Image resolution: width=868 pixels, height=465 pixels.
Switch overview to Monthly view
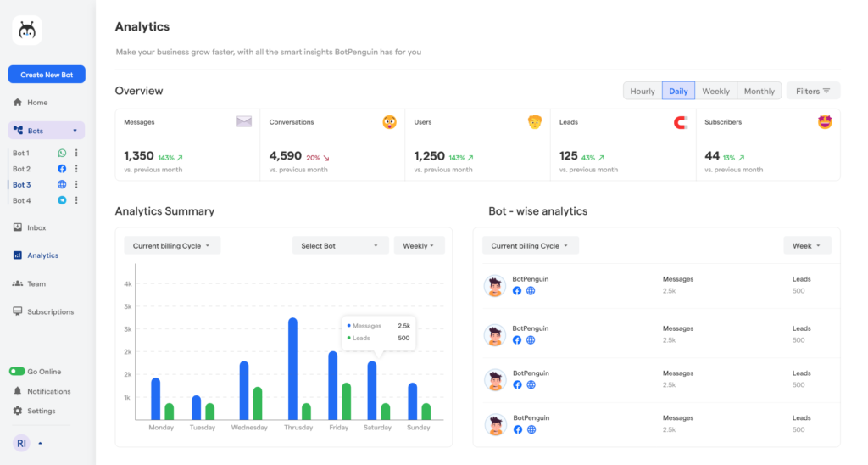[759, 91]
